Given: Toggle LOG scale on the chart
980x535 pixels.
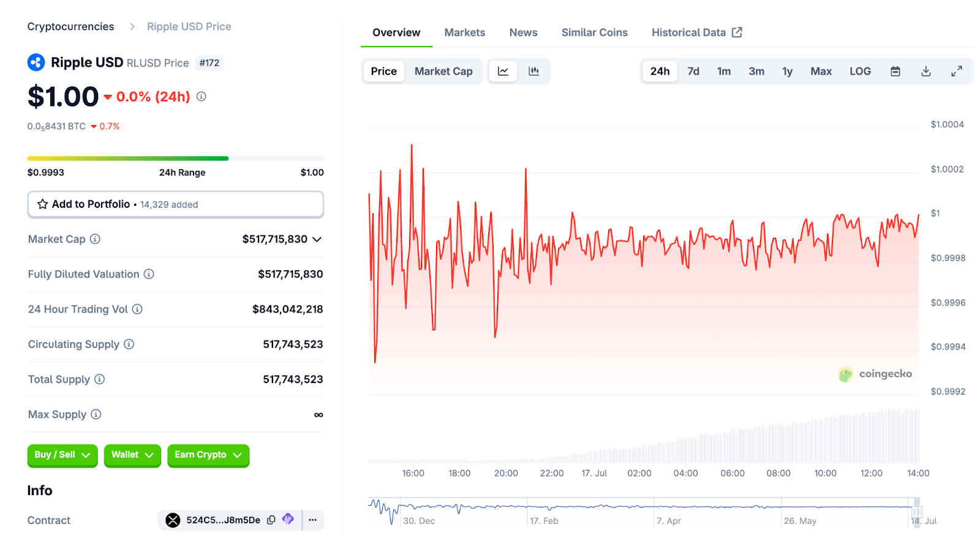Looking at the screenshot, I should click(x=860, y=71).
